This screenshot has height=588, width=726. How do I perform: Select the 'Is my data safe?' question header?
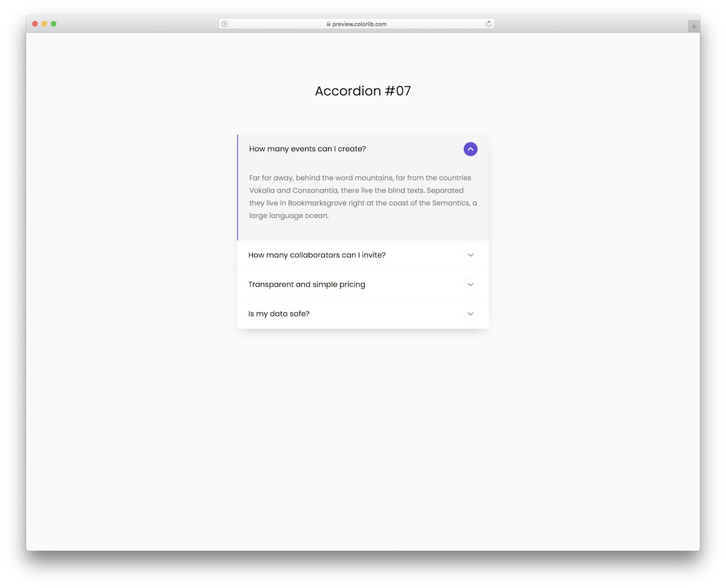click(279, 313)
